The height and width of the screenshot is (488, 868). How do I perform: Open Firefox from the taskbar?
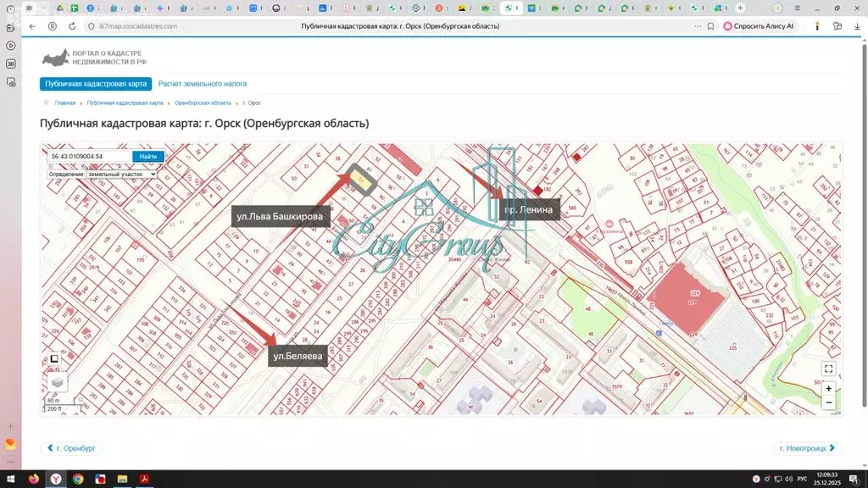[x=33, y=479]
